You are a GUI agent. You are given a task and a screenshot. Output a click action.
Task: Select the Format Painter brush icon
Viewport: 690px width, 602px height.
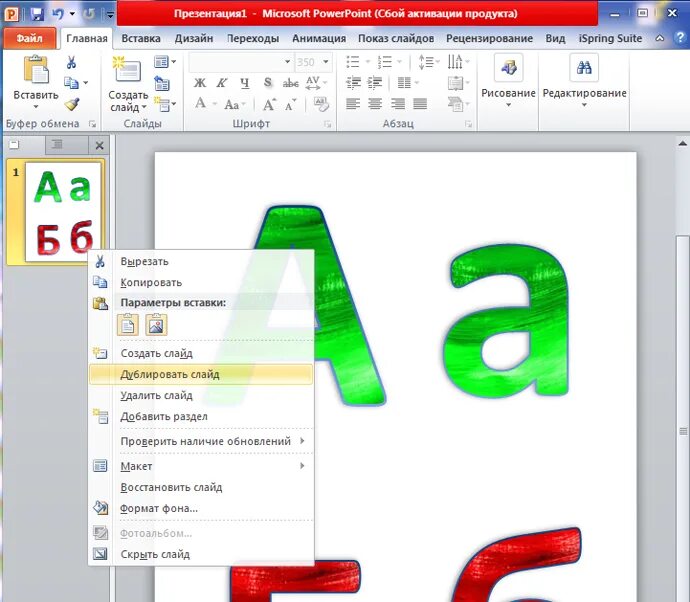point(72,104)
